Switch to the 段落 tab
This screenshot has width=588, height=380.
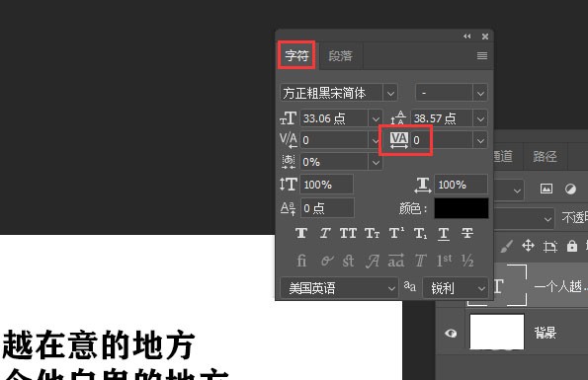coord(341,56)
